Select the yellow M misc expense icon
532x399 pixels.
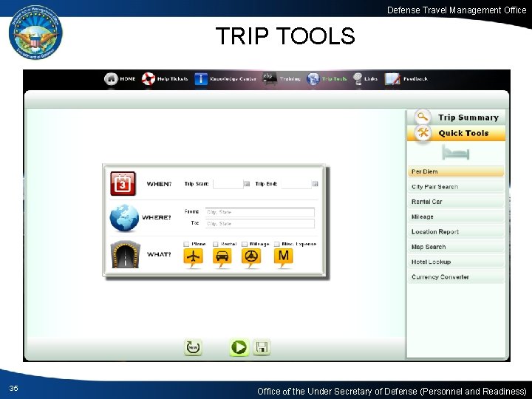point(283,258)
